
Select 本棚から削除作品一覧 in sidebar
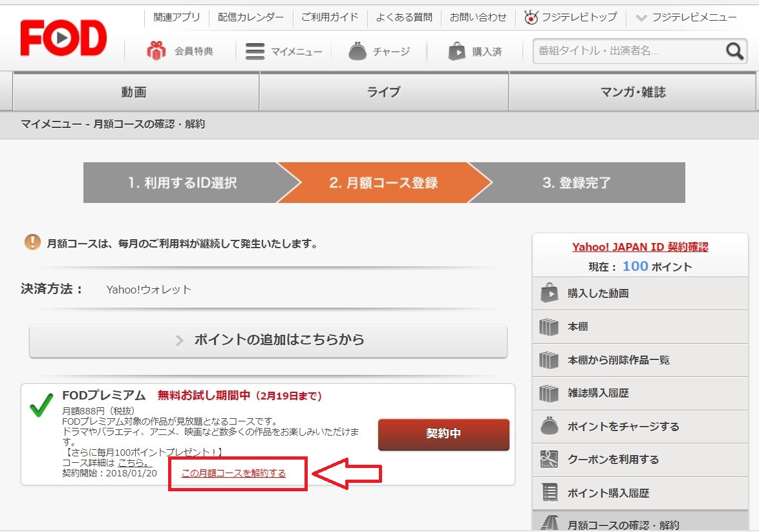(x=641, y=360)
